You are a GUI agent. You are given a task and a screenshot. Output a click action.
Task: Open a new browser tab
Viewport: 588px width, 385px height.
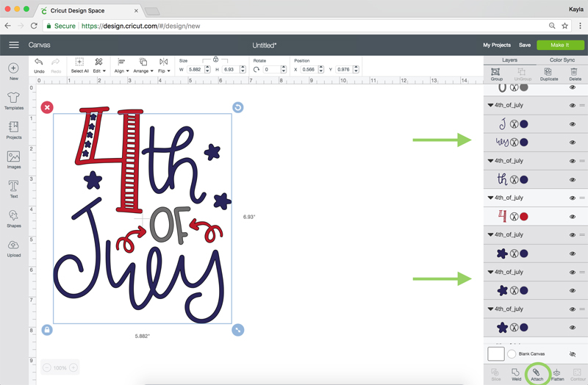152,11
